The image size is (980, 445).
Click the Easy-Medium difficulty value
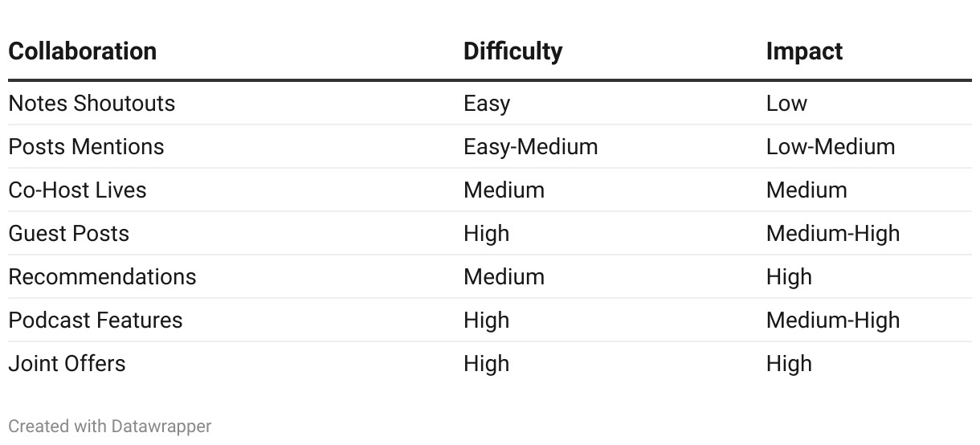tap(530, 147)
